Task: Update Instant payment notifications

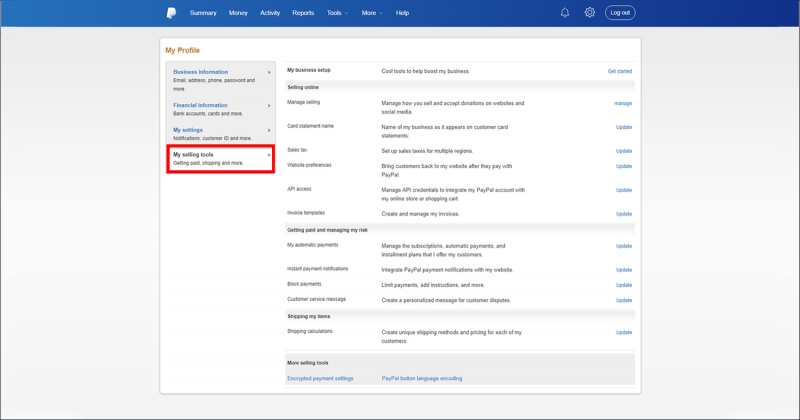Action: point(623,270)
